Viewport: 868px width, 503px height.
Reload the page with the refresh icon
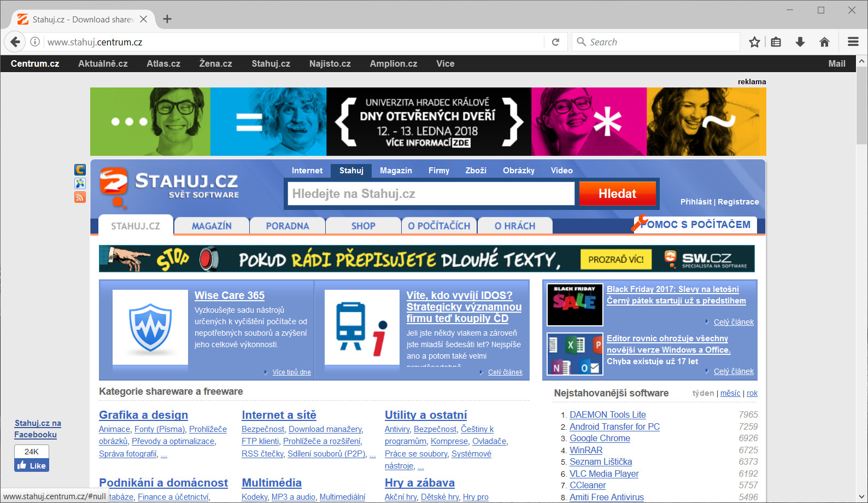pos(555,42)
